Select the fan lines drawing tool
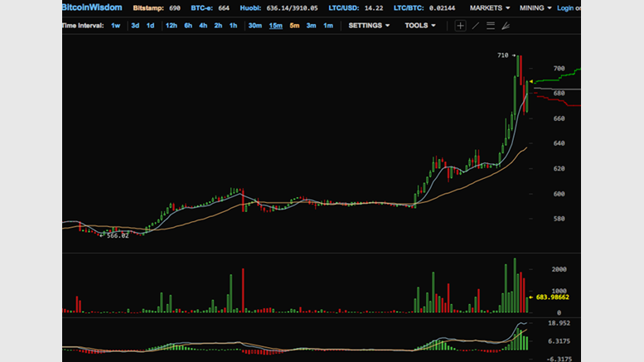Screen dimensions: 644x362 click(506, 26)
